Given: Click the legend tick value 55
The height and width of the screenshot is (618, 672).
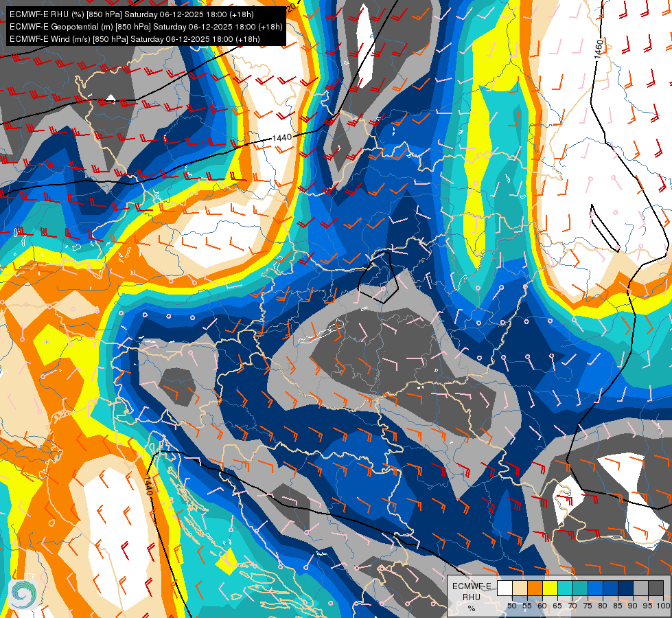Looking at the screenshot, I should [527, 606].
